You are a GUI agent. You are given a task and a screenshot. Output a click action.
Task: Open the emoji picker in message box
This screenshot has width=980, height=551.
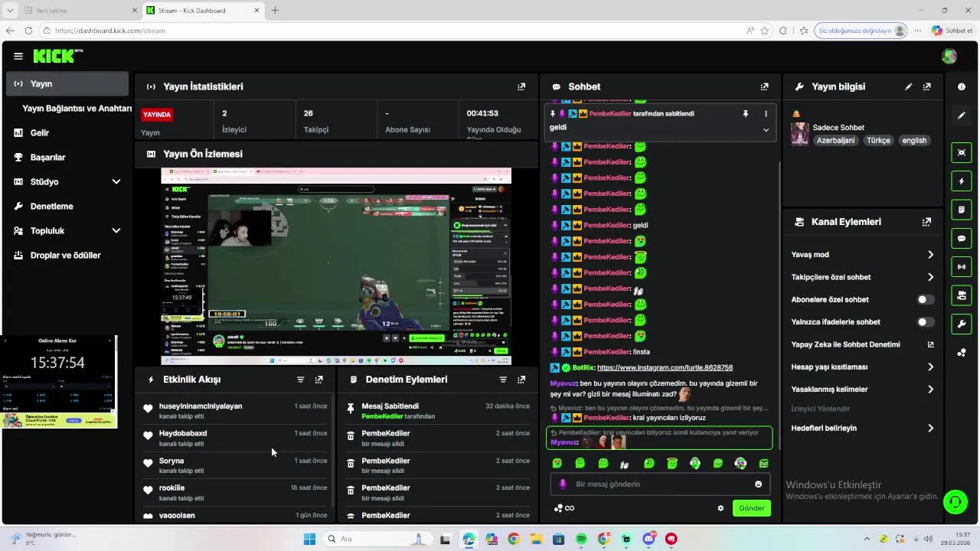pyautogui.click(x=759, y=484)
